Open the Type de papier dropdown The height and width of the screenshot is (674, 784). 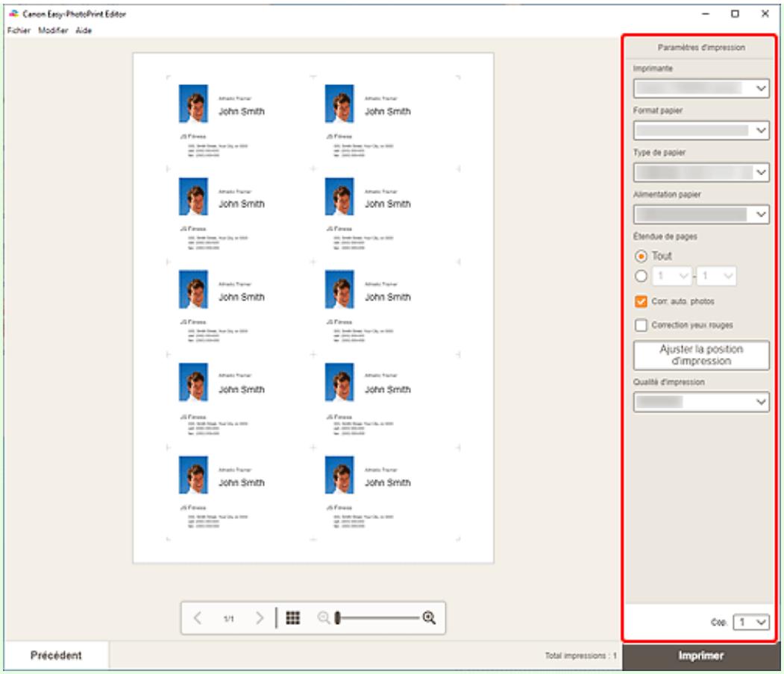(x=701, y=172)
